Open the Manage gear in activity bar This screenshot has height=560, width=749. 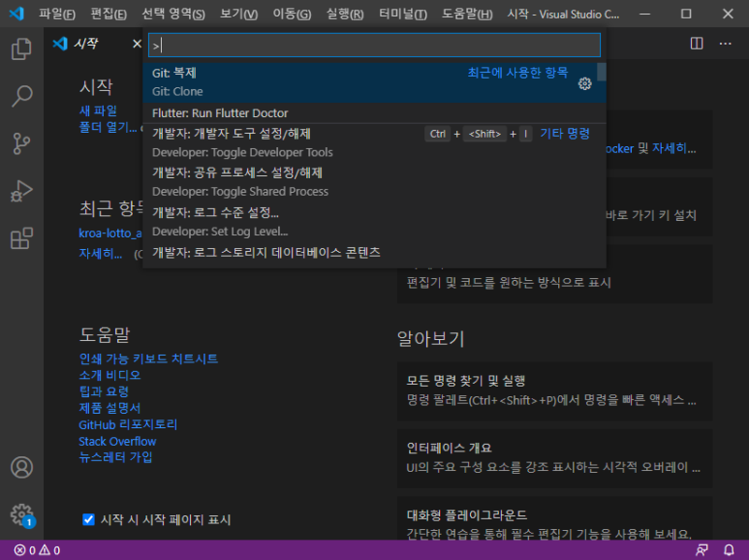21,514
